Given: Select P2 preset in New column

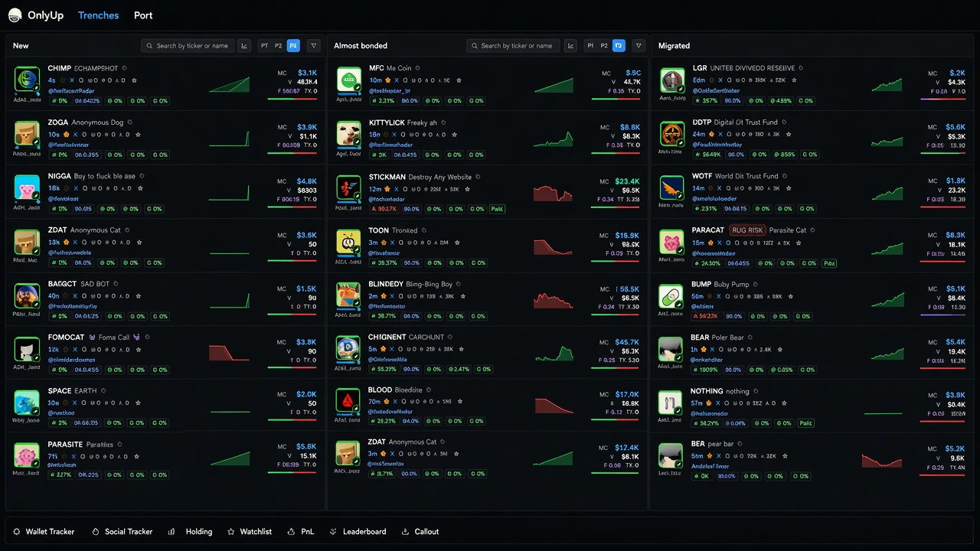Looking at the screenshot, I should (x=279, y=46).
